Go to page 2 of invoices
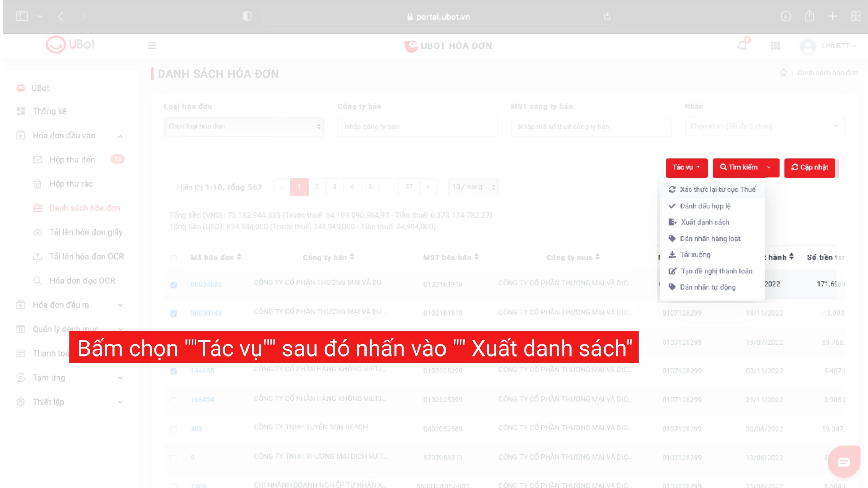The height and width of the screenshot is (488, 868). (317, 187)
